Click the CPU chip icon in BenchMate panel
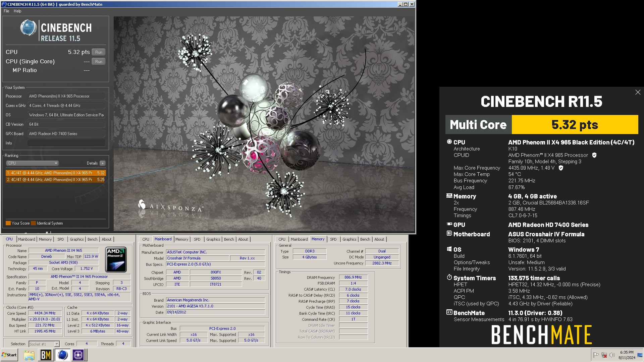Image resolution: width=644 pixels, height=362 pixels. pyautogui.click(x=449, y=142)
